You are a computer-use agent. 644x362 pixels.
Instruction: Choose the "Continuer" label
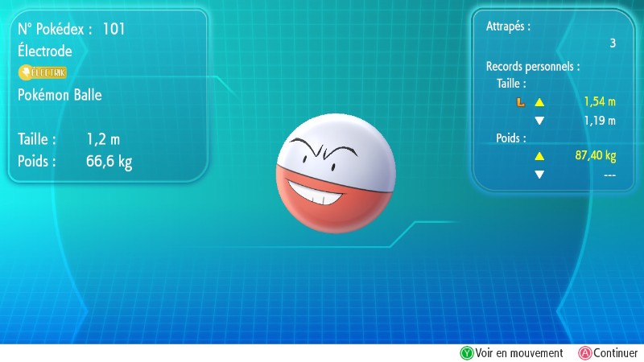615,353
